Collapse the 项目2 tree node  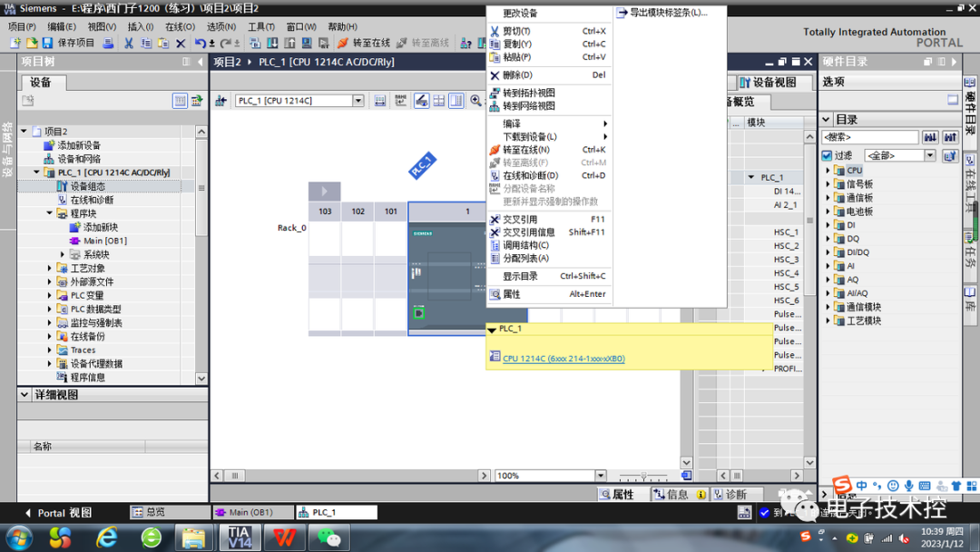click(24, 132)
